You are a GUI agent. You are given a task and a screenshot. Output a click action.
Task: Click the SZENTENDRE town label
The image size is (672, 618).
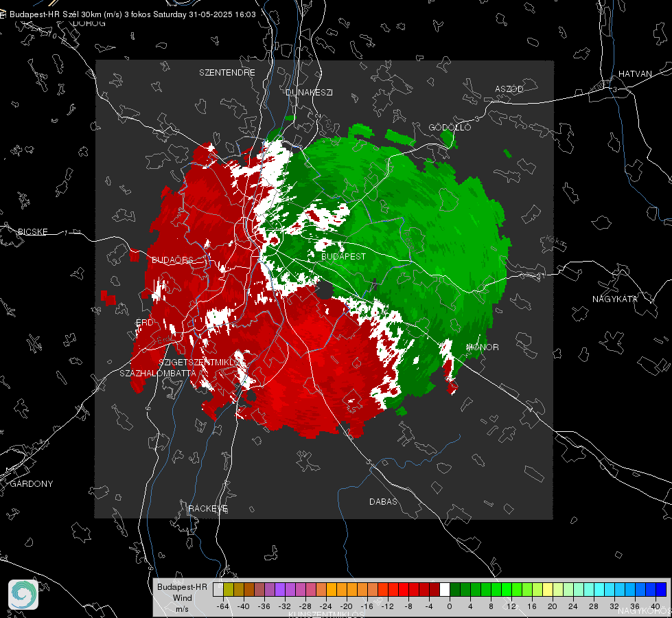[227, 73]
